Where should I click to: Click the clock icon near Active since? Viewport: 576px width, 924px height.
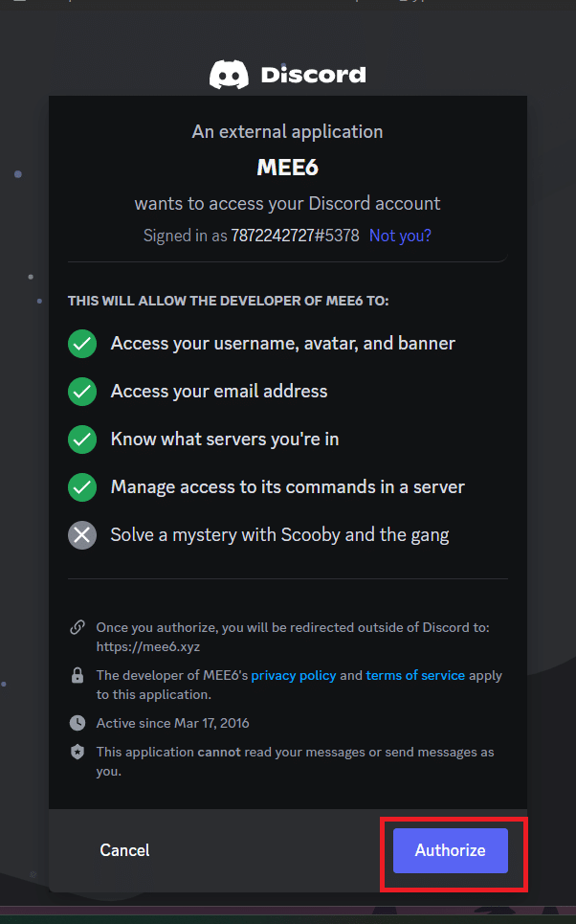tap(78, 723)
